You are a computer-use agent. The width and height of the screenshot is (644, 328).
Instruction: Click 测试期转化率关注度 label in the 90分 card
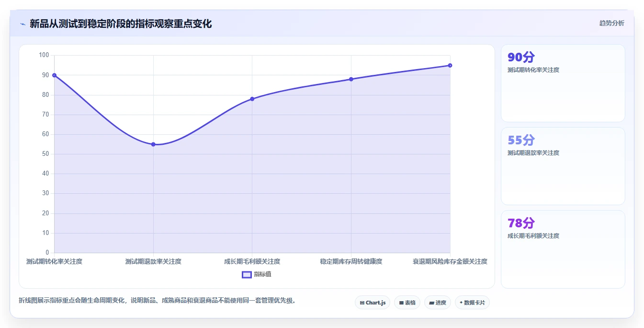coord(533,70)
